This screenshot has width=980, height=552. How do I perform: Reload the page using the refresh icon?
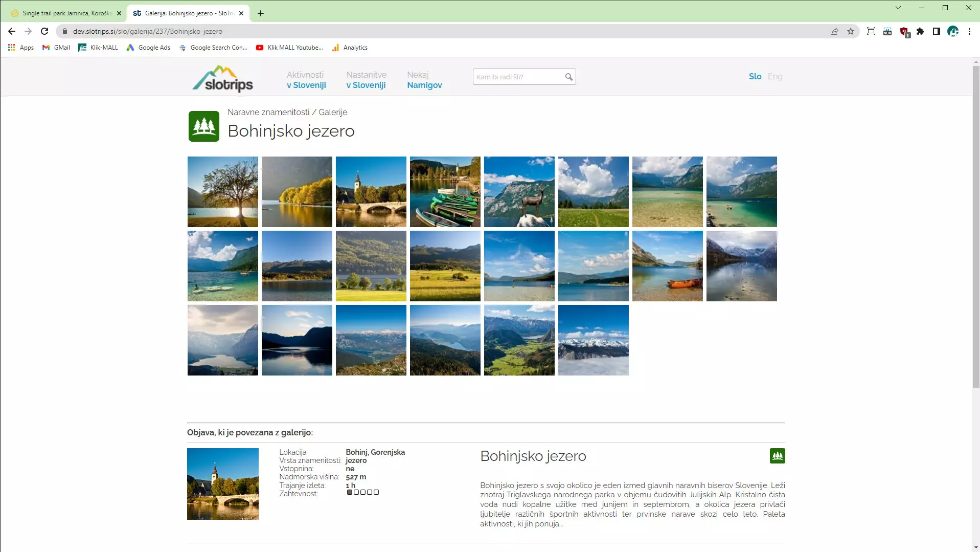[44, 31]
